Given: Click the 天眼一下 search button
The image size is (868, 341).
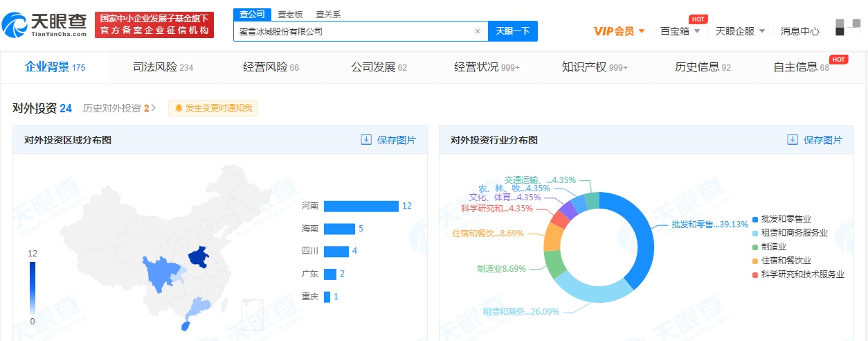Looking at the screenshot, I should click(513, 31).
